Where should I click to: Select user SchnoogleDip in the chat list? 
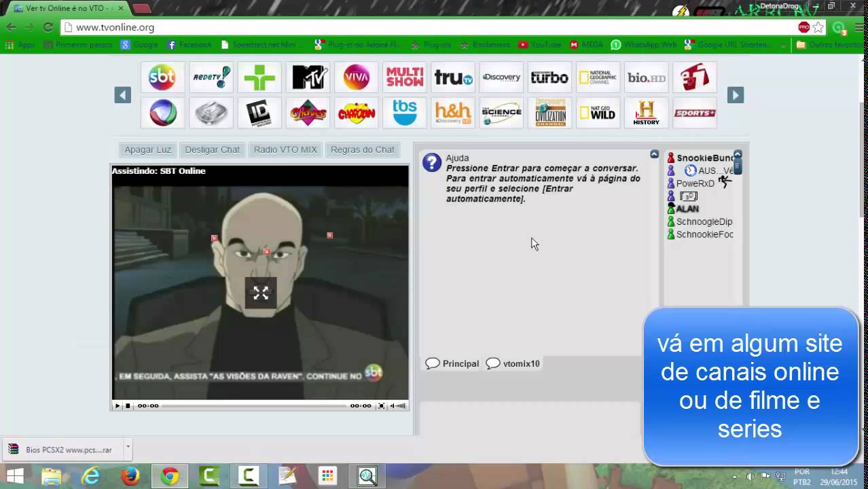click(704, 221)
